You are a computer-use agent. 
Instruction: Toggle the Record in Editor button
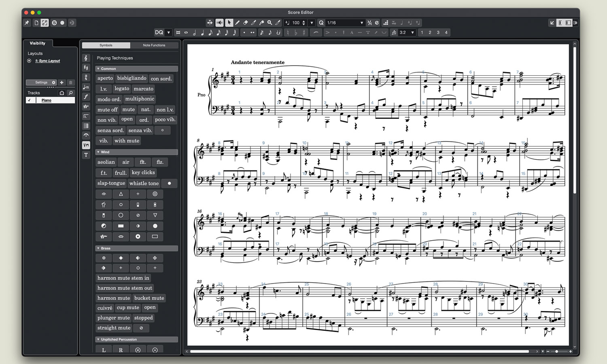(x=62, y=23)
